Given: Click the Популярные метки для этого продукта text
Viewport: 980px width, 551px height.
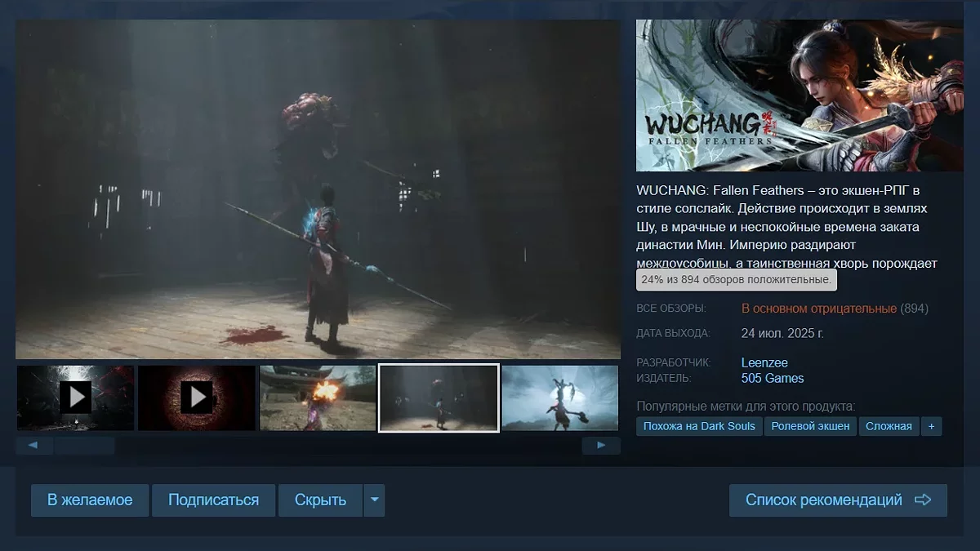Looking at the screenshot, I should tap(746, 406).
